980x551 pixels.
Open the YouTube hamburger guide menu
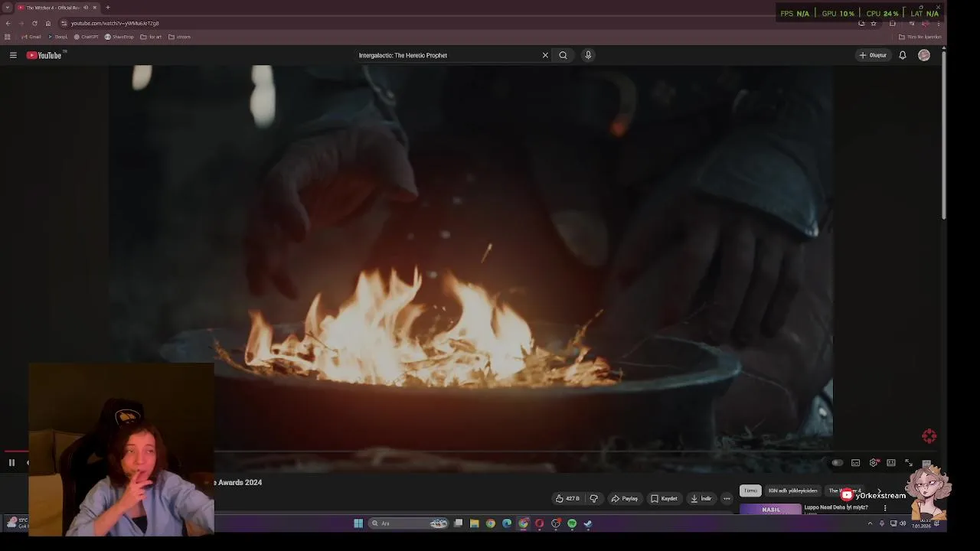(13, 55)
